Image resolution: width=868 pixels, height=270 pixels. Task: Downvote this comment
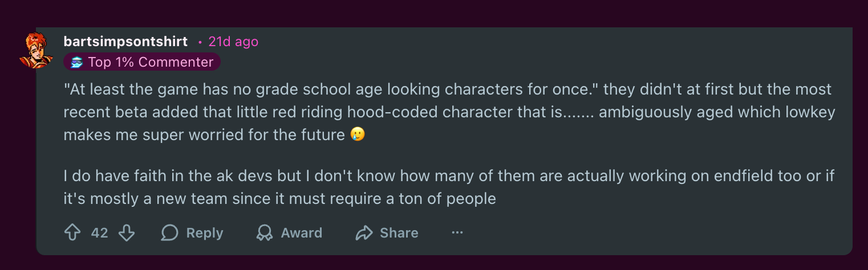point(126,233)
